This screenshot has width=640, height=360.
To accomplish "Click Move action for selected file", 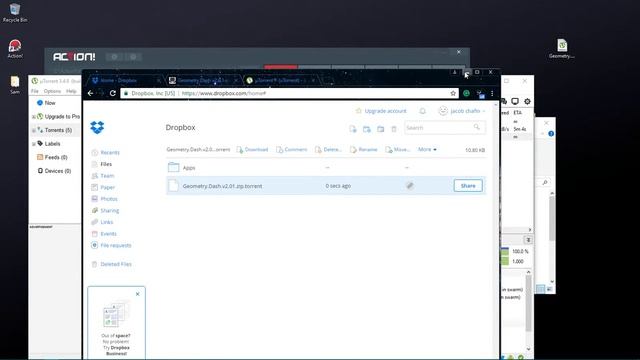I will 398,150.
